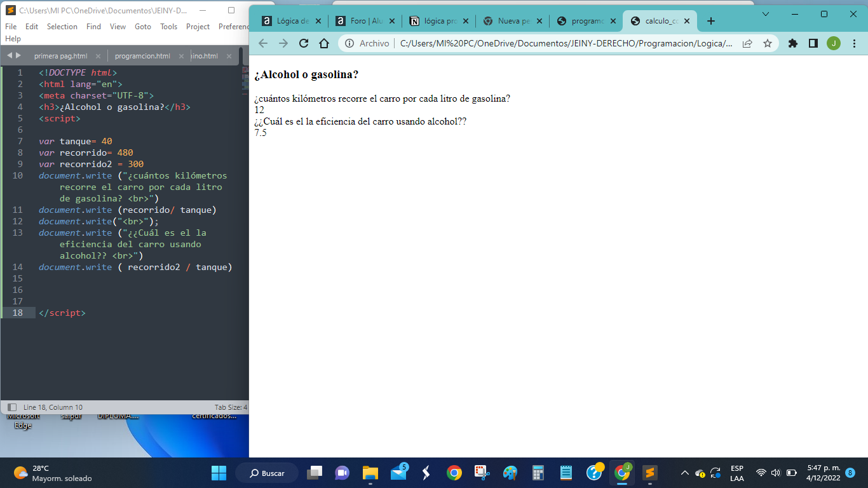View site information icon beside Archivo
Screen dimensions: 868x488
pos(349,43)
